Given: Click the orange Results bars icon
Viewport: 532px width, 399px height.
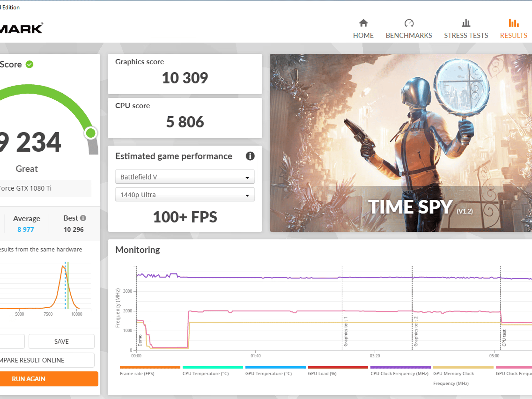Looking at the screenshot, I should click(514, 23).
